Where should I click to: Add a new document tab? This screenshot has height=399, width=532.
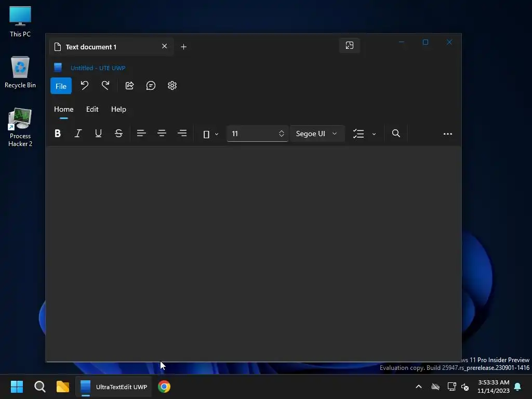(x=183, y=47)
